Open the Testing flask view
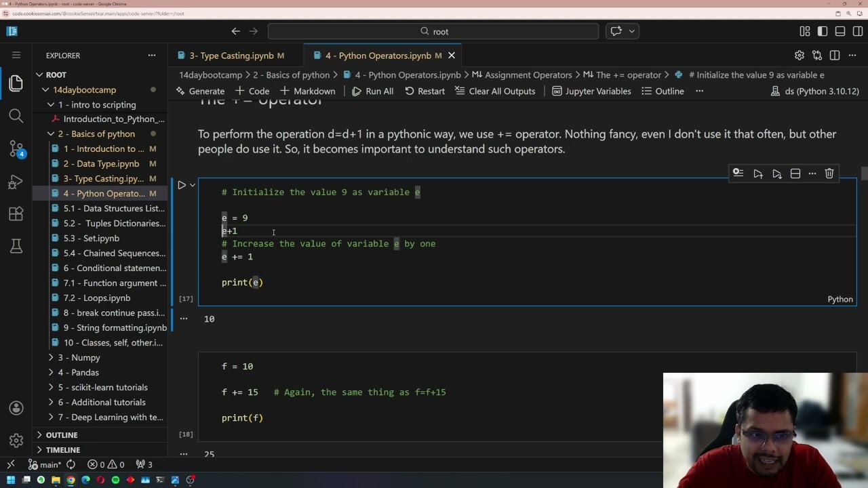 (16, 247)
